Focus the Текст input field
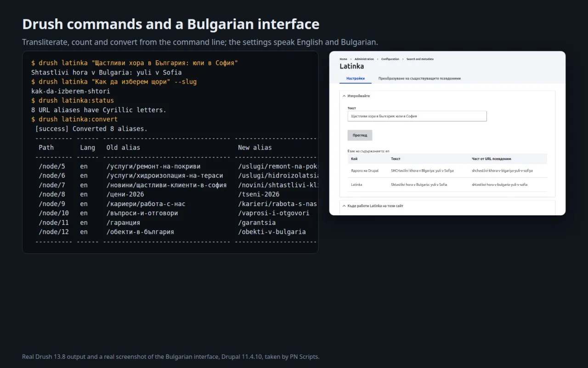Image resolution: width=588 pixels, height=368 pixels. (417, 116)
